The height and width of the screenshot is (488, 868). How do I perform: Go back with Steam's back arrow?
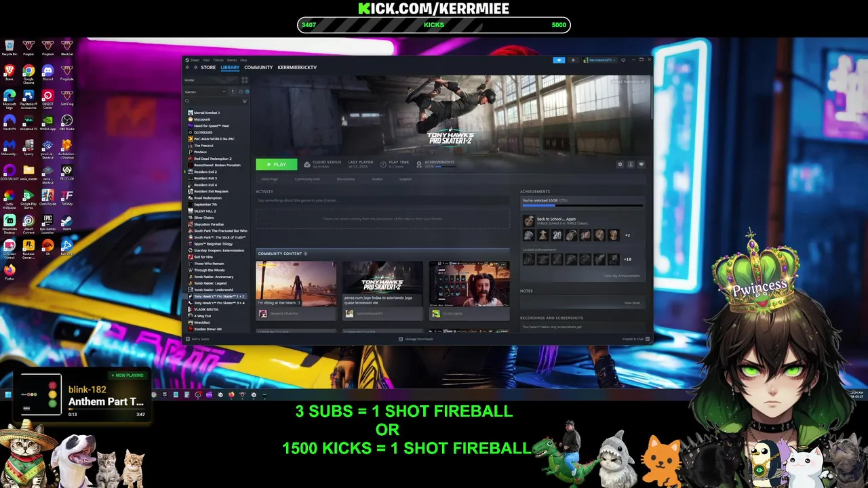(x=188, y=67)
